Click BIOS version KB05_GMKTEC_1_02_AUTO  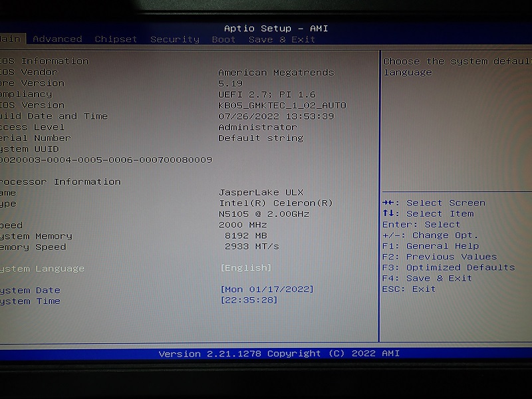[282, 105]
